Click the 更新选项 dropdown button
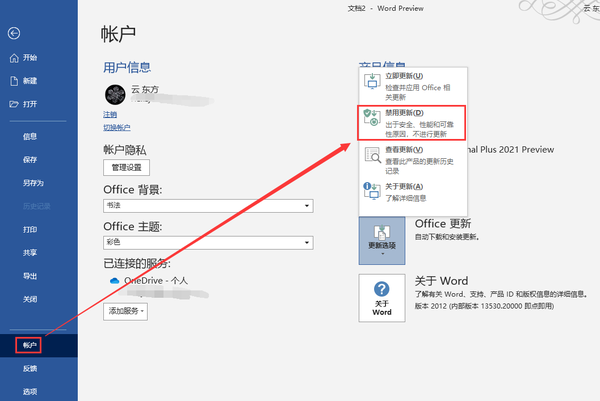The height and width of the screenshot is (401, 600). (382, 241)
